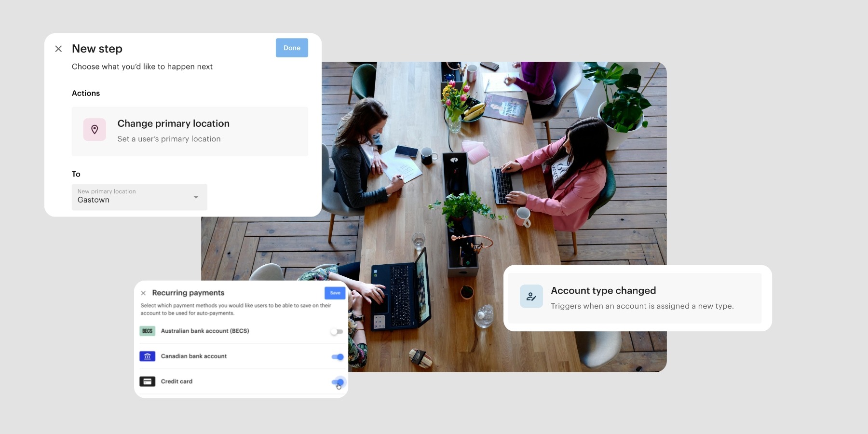This screenshot has width=868, height=434.
Task: Select the Change primary location action
Action: pos(190,131)
